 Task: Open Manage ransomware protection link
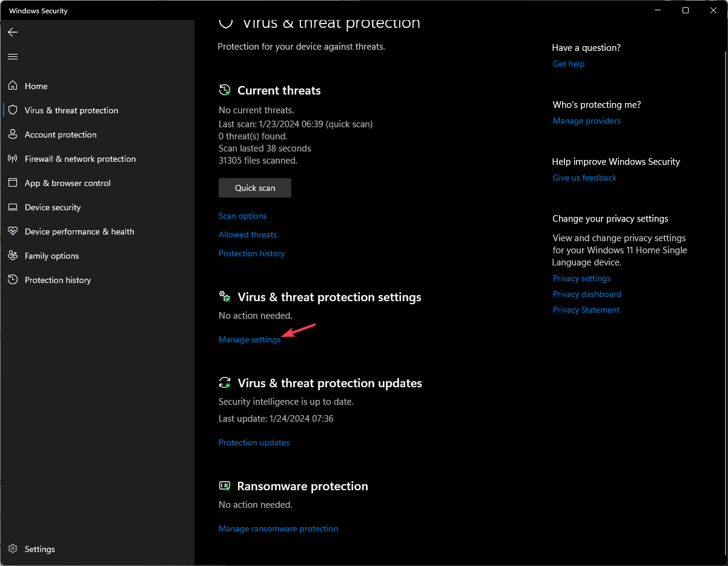pyautogui.click(x=278, y=528)
